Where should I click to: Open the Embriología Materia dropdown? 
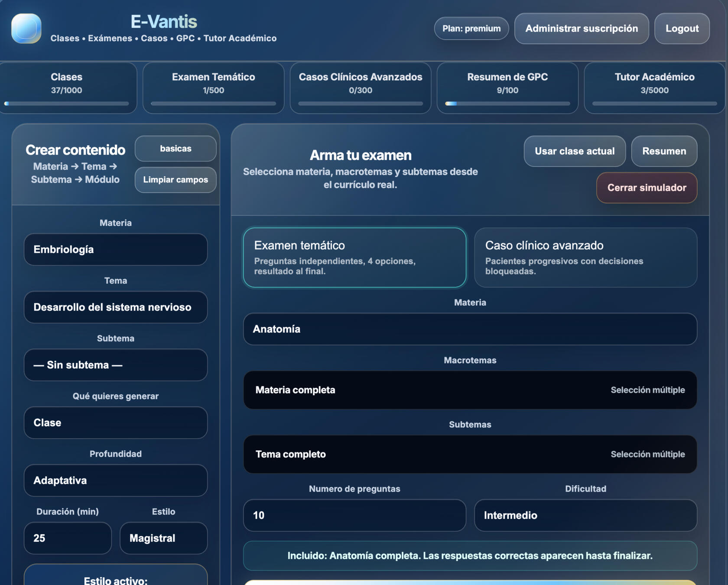(116, 250)
